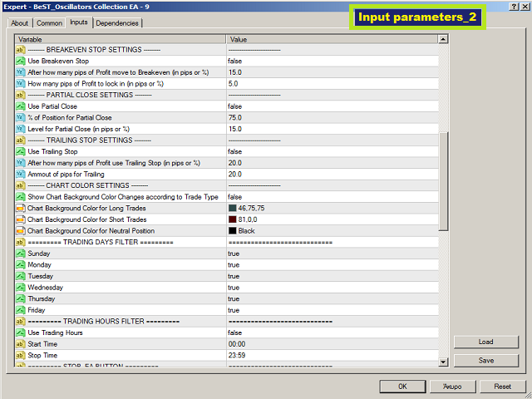Viewport: 532px width, 399px height.
Task: Click the scrollbar down arrow in the inputs list
Action: 443,362
